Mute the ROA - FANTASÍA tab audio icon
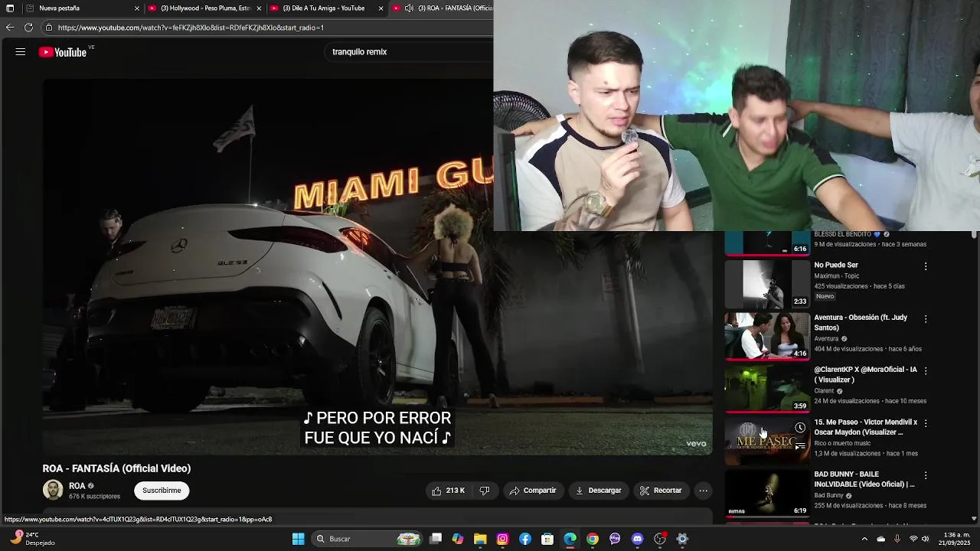980x551 pixels. (x=410, y=8)
